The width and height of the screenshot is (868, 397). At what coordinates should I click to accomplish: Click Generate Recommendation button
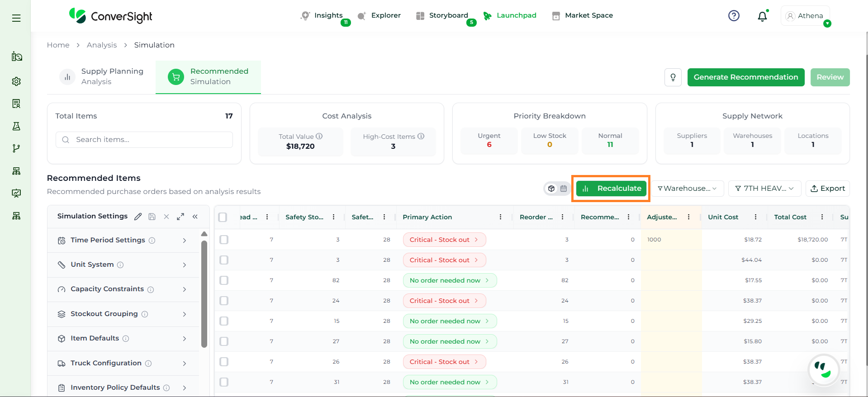coord(745,77)
